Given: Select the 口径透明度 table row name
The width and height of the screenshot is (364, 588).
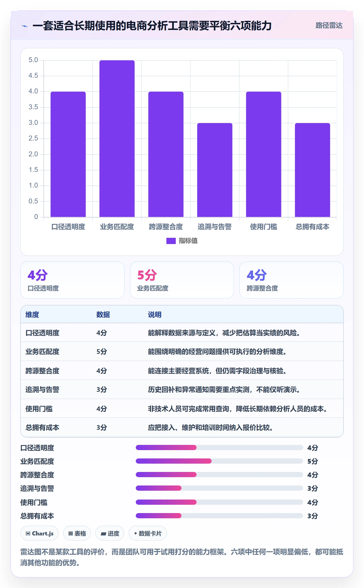Looking at the screenshot, I should (x=42, y=333).
